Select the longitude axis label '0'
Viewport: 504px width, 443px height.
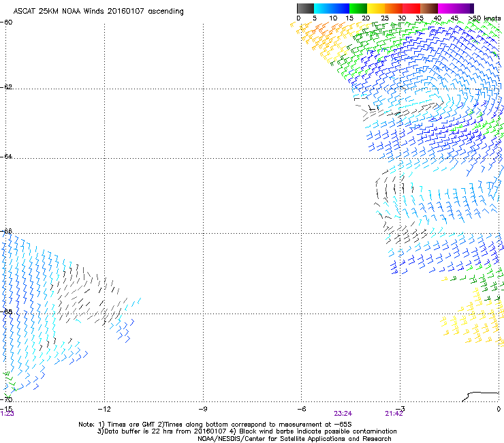coord(499,409)
